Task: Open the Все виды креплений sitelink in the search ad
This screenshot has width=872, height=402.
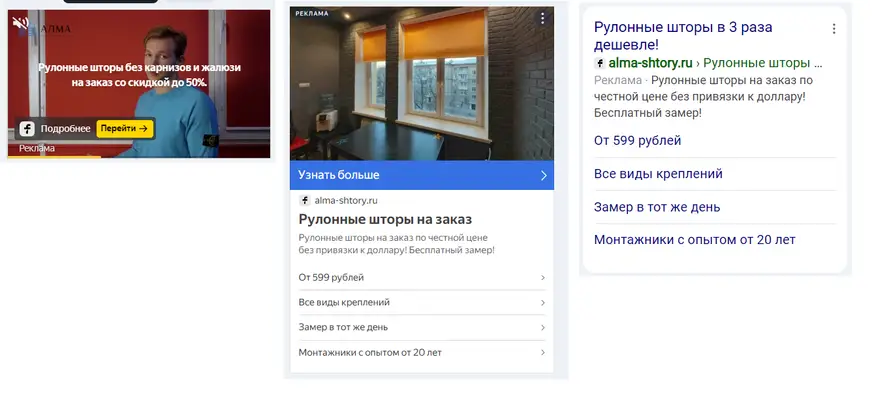Action: (x=658, y=174)
